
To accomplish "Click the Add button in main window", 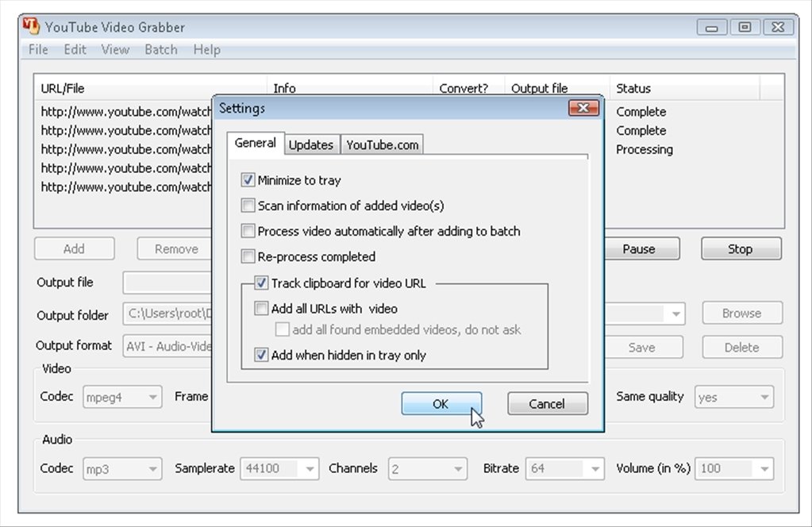I will pyautogui.click(x=74, y=249).
